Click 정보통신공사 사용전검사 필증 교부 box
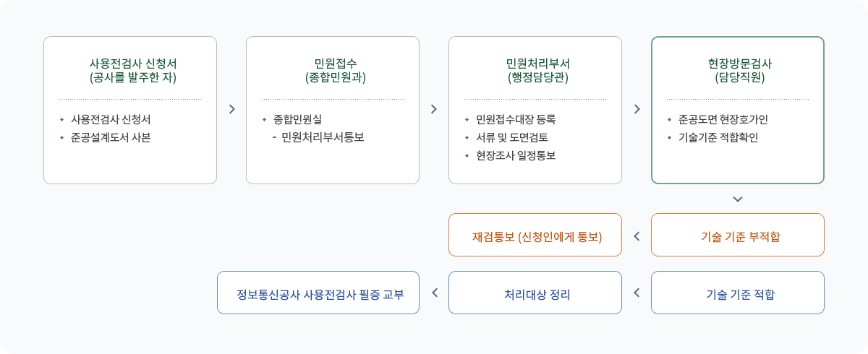Viewport: 868px width, 354px height. (318, 293)
